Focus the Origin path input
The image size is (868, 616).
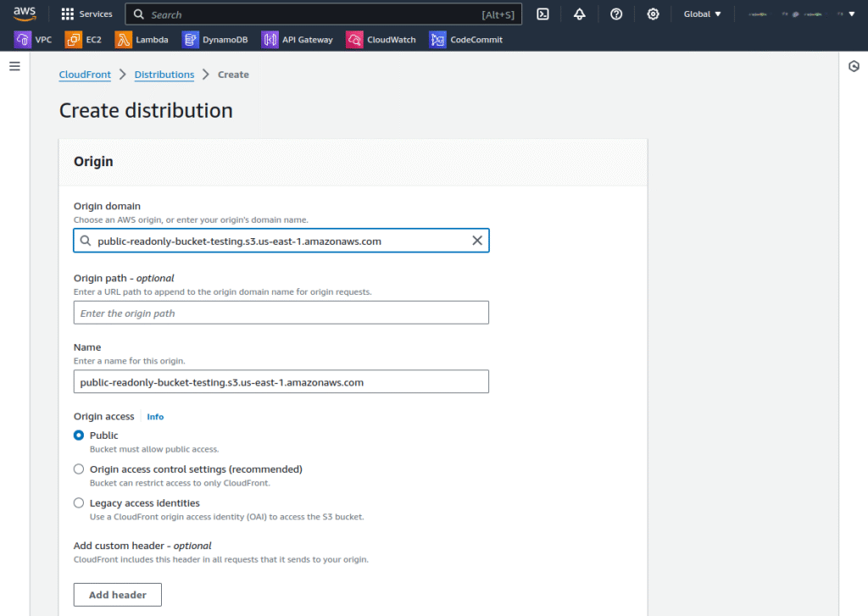(281, 313)
